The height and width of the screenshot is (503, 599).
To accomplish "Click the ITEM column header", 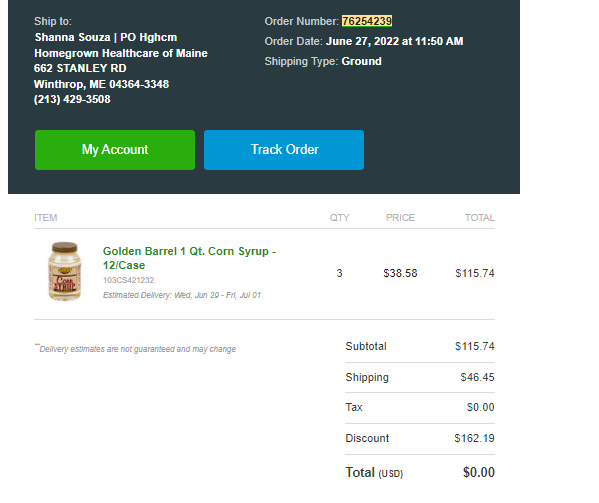I will click(x=45, y=218).
